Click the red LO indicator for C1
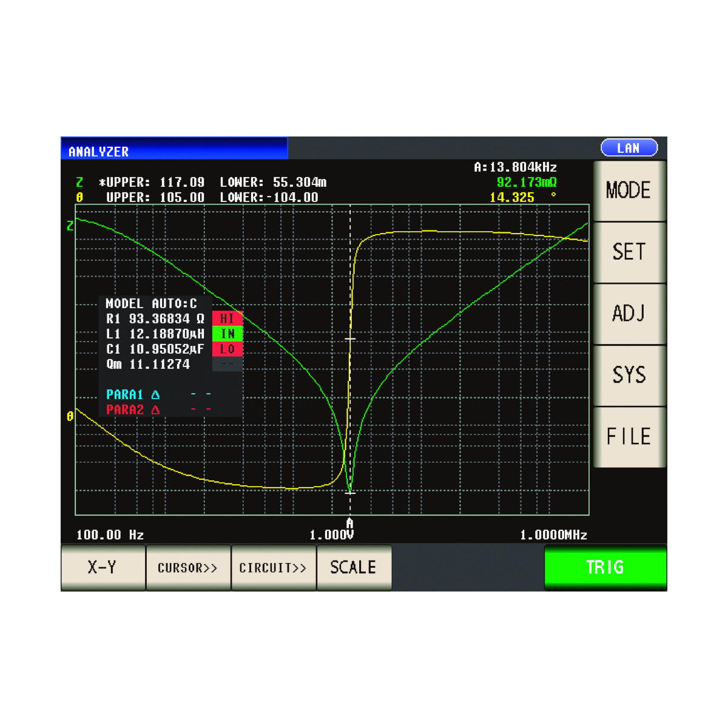Image resolution: width=728 pixels, height=728 pixels. [x=227, y=349]
